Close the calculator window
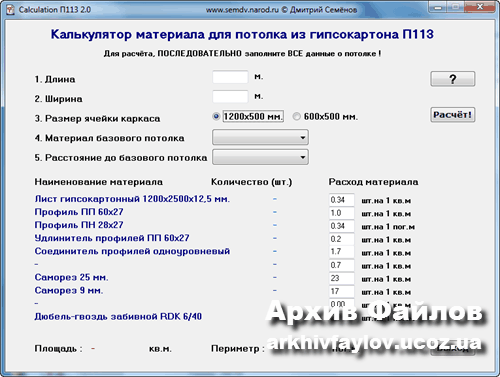 (480, 7)
